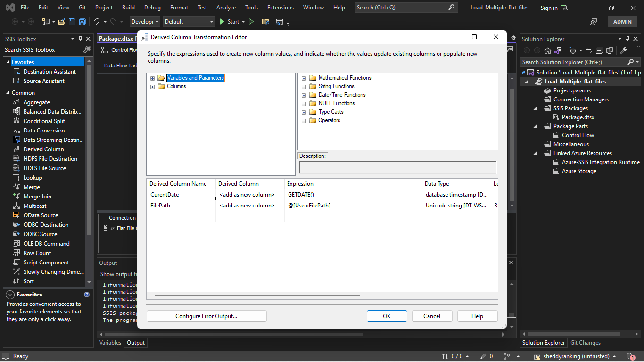Viewport: 644px width, 362px height.
Task: Switch to the Variables tab
Action: [x=110, y=343]
